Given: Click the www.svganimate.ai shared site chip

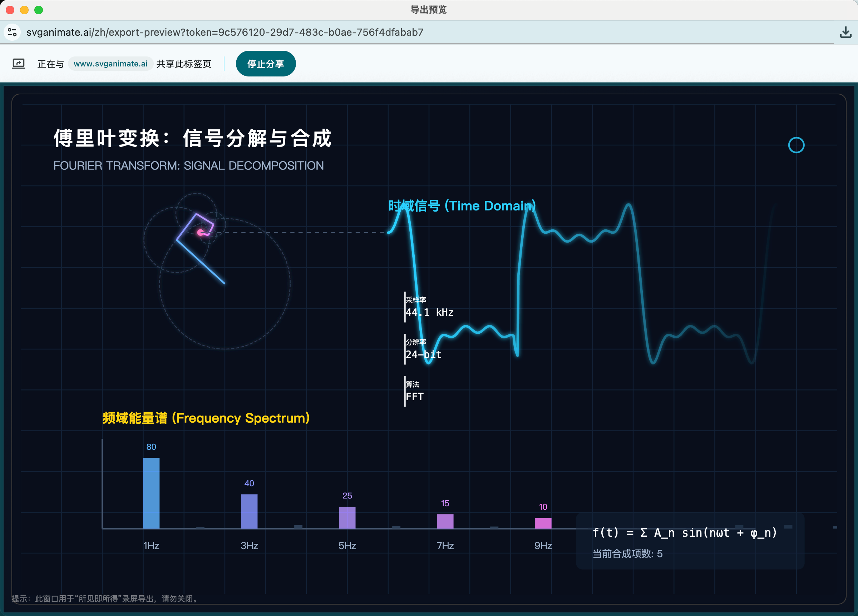Looking at the screenshot, I should tap(110, 64).
